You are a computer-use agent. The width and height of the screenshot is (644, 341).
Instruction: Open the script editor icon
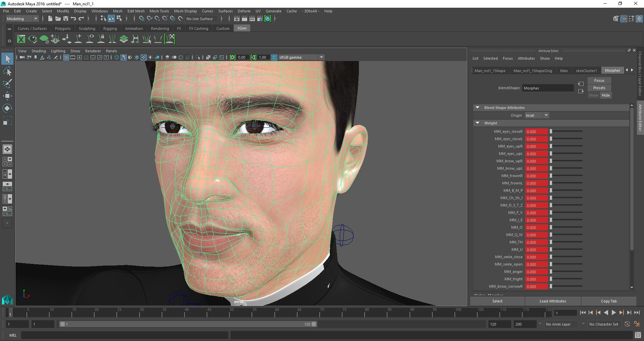pos(638,335)
